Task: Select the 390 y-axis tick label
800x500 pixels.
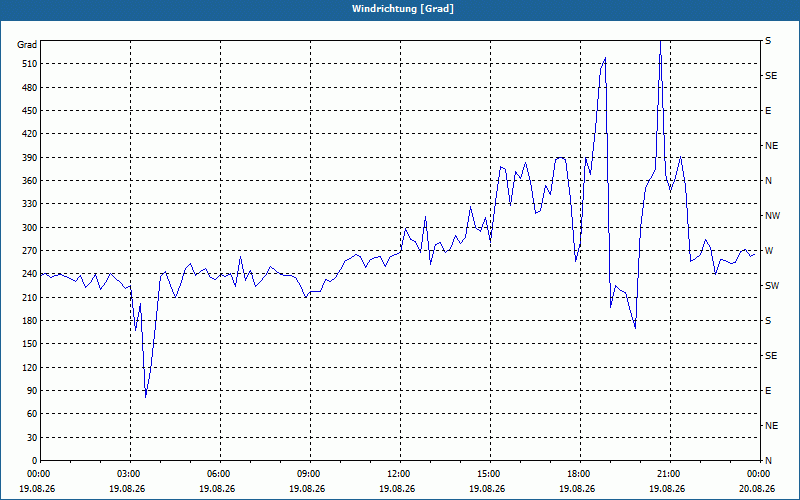Action: pos(30,158)
